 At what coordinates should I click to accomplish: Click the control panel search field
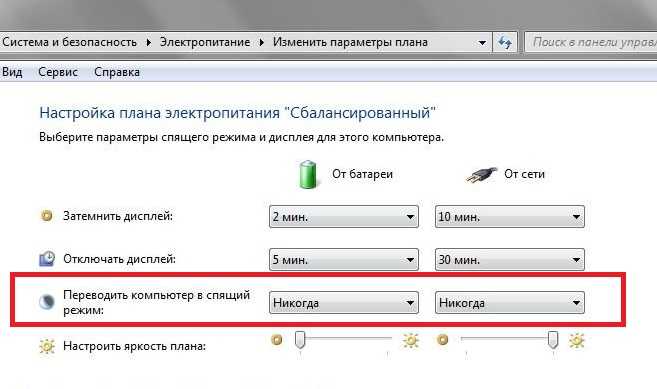coord(591,42)
